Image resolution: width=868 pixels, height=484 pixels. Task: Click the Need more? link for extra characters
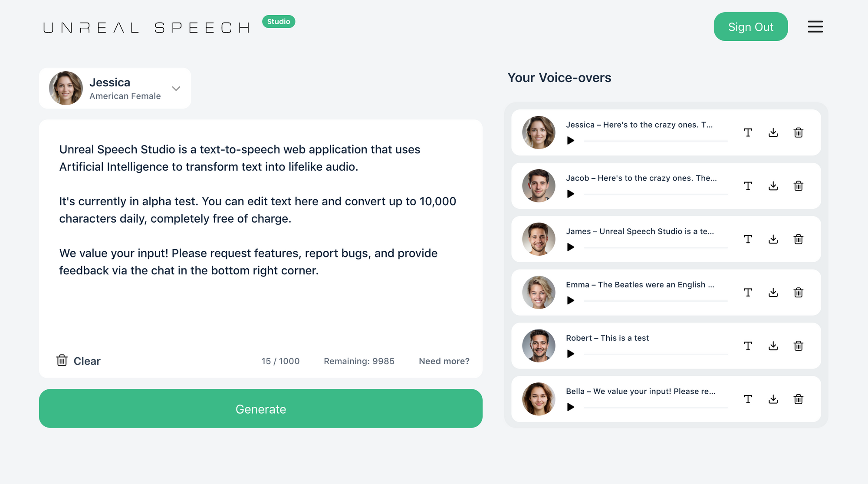coord(444,361)
